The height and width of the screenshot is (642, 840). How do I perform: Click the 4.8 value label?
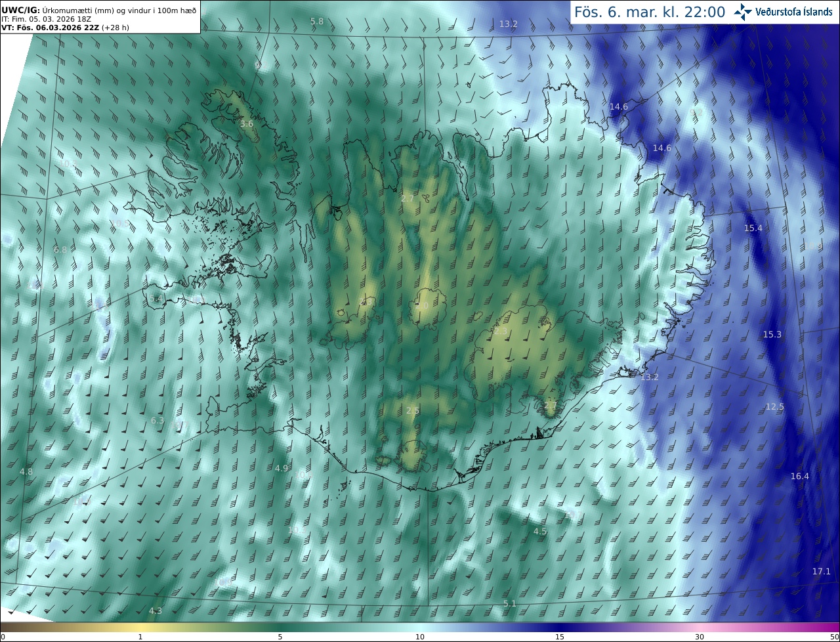click(26, 472)
